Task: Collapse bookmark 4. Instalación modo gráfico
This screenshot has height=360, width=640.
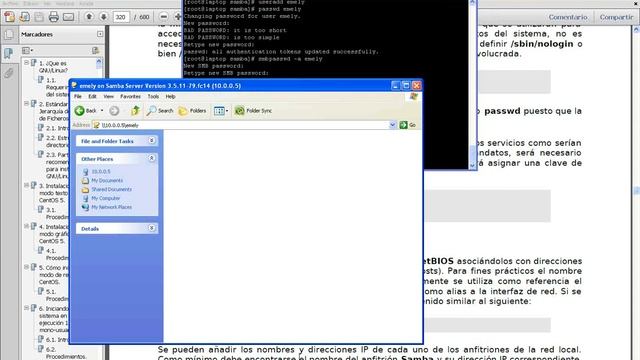Action: coord(26,226)
